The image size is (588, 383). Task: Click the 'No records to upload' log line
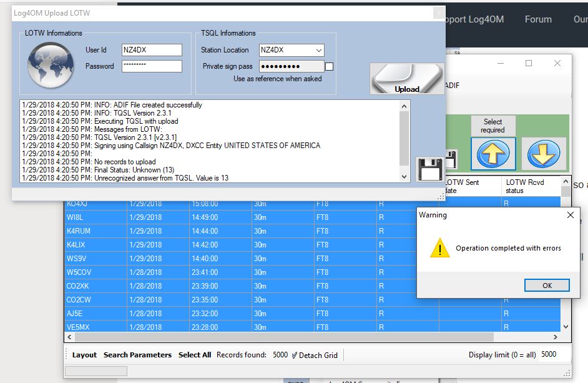coord(89,162)
